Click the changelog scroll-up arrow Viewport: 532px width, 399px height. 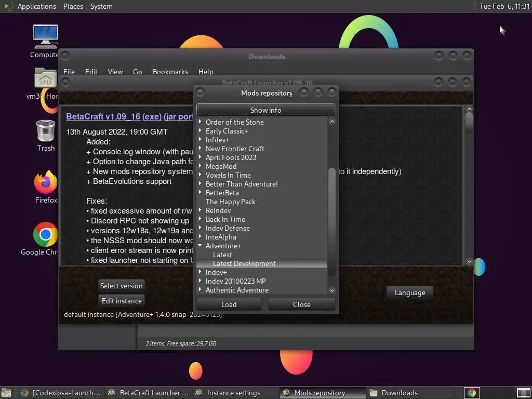click(469, 109)
